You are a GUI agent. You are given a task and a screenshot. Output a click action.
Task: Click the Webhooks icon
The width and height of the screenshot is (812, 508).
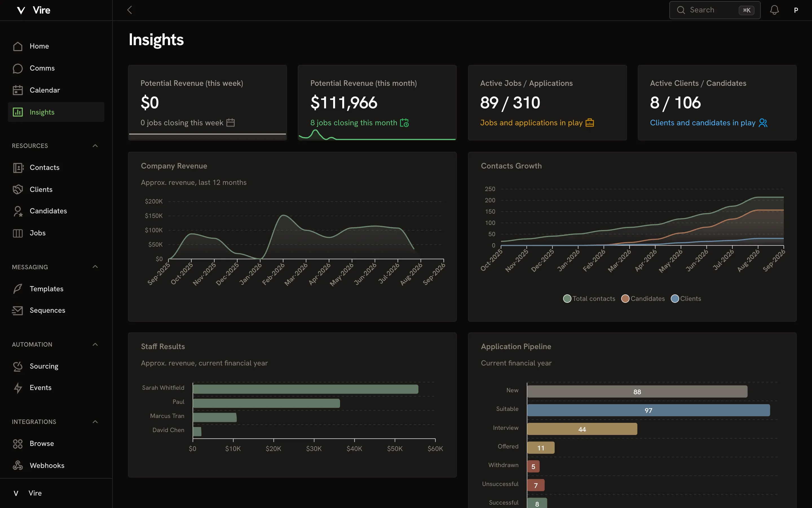(x=18, y=465)
